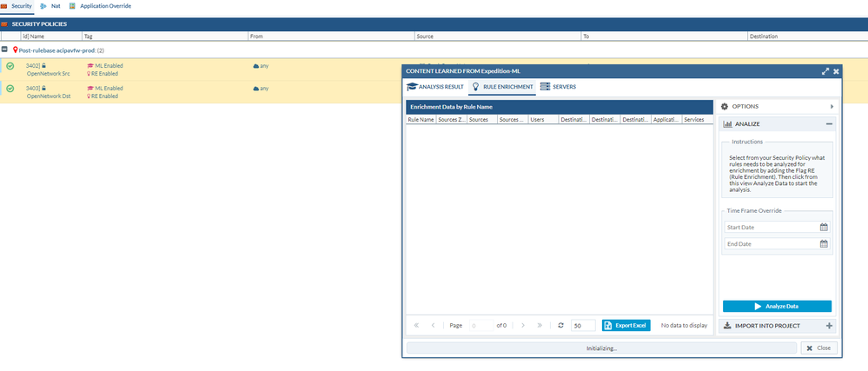Click the lock icon beside rule 3403

43,88
